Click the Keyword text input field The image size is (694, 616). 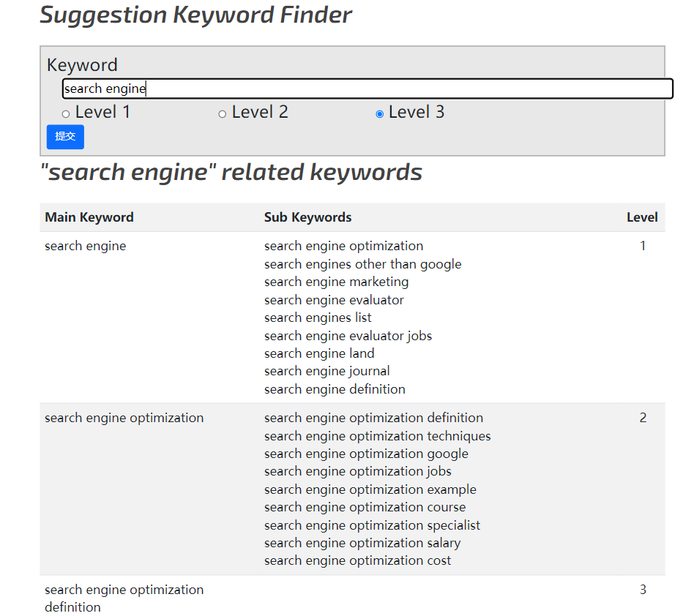(x=367, y=89)
